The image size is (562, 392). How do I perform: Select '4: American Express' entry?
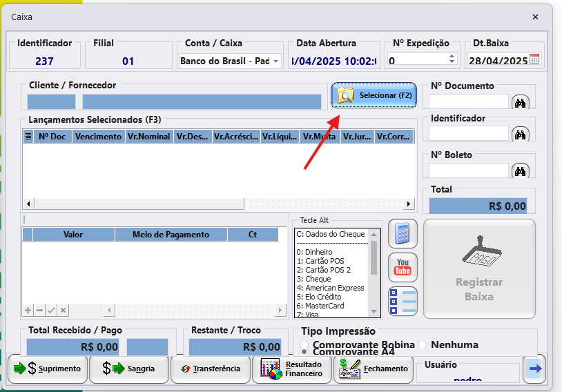pyautogui.click(x=331, y=288)
